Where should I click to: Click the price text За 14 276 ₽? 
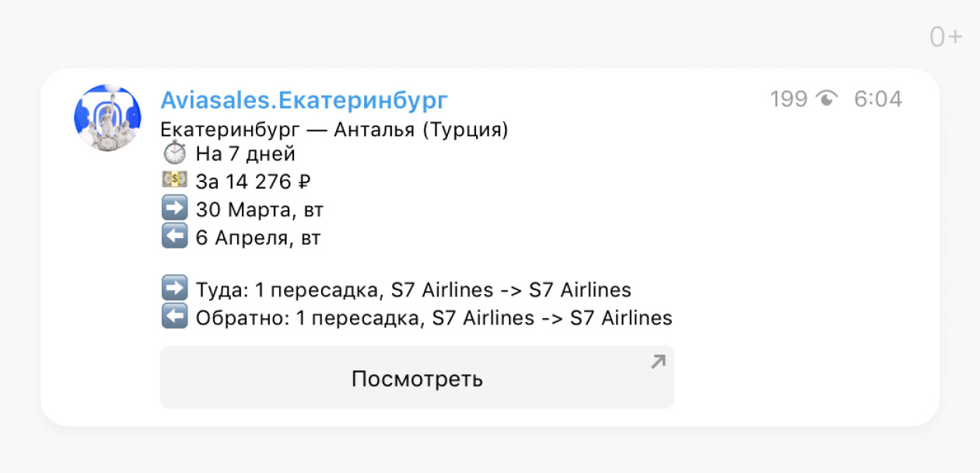[x=254, y=182]
